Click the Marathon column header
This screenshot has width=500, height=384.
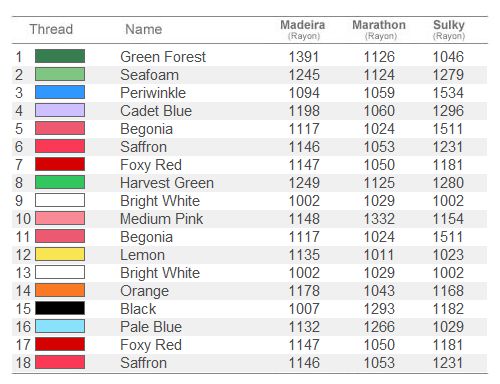pos(379,29)
